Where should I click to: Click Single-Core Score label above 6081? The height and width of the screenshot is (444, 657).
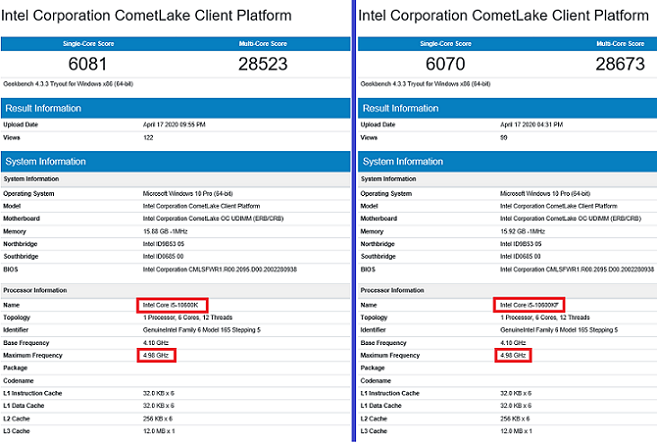tap(88, 44)
